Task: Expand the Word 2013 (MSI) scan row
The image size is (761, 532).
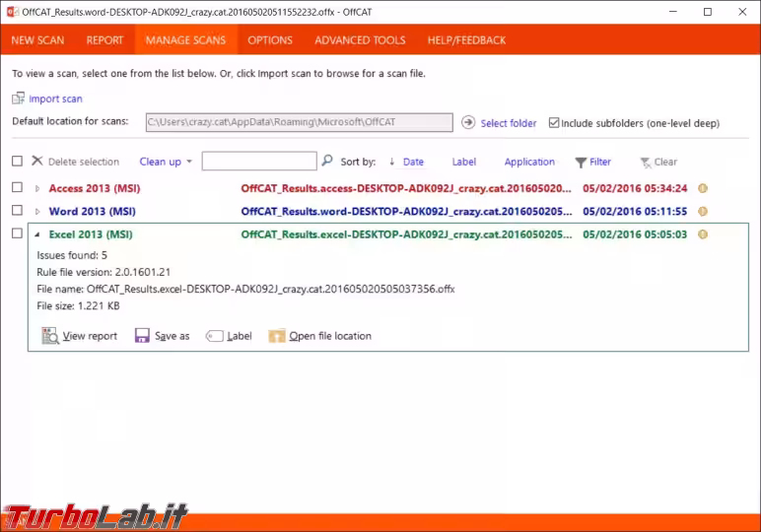Action: coord(37,212)
